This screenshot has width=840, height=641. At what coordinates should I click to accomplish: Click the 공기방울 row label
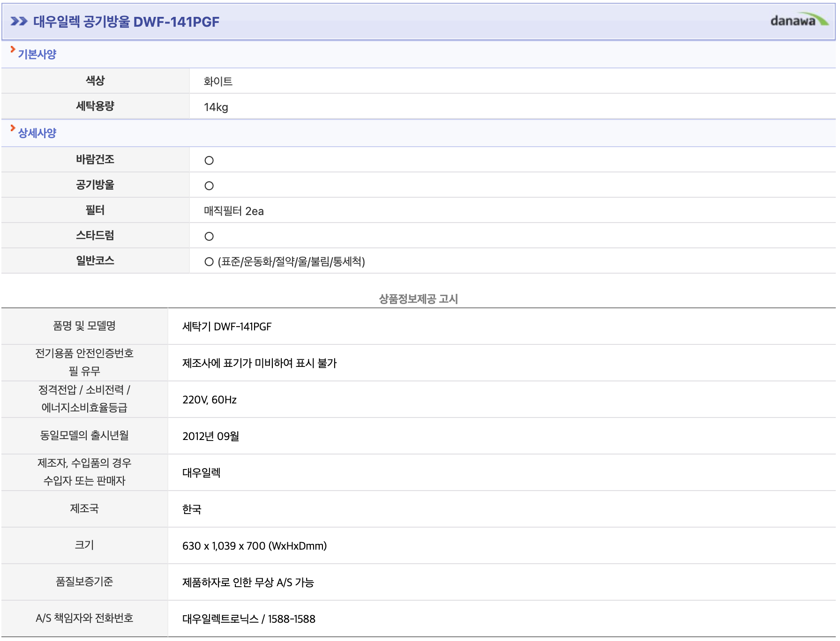click(x=95, y=185)
